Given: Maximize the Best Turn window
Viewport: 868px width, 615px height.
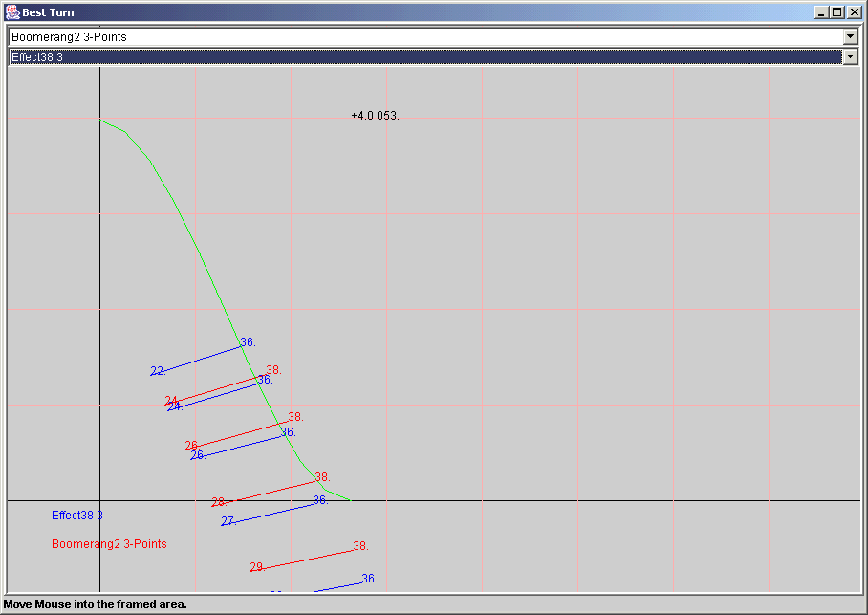Looking at the screenshot, I should tap(836, 12).
